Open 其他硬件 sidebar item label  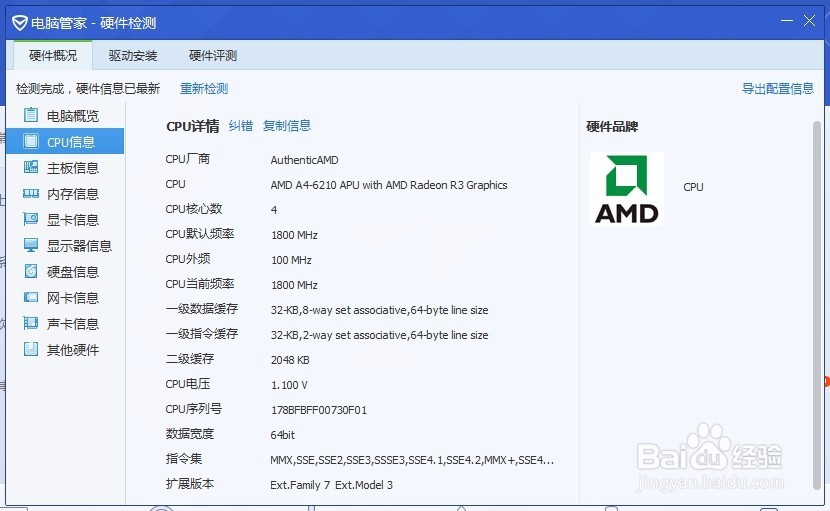(73, 349)
